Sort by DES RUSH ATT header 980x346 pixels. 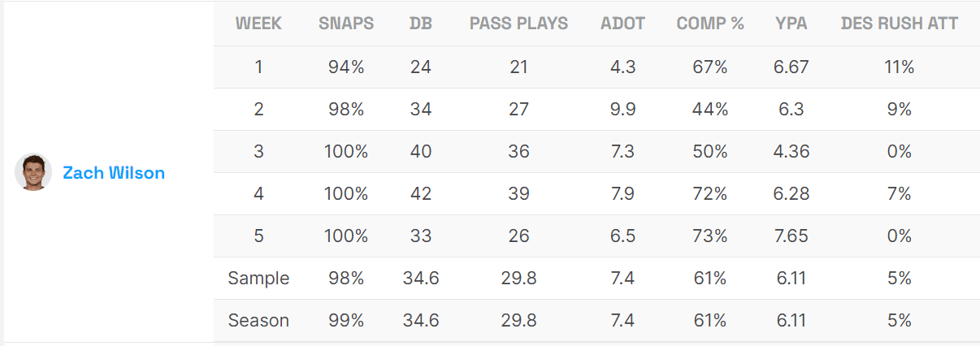click(900, 24)
